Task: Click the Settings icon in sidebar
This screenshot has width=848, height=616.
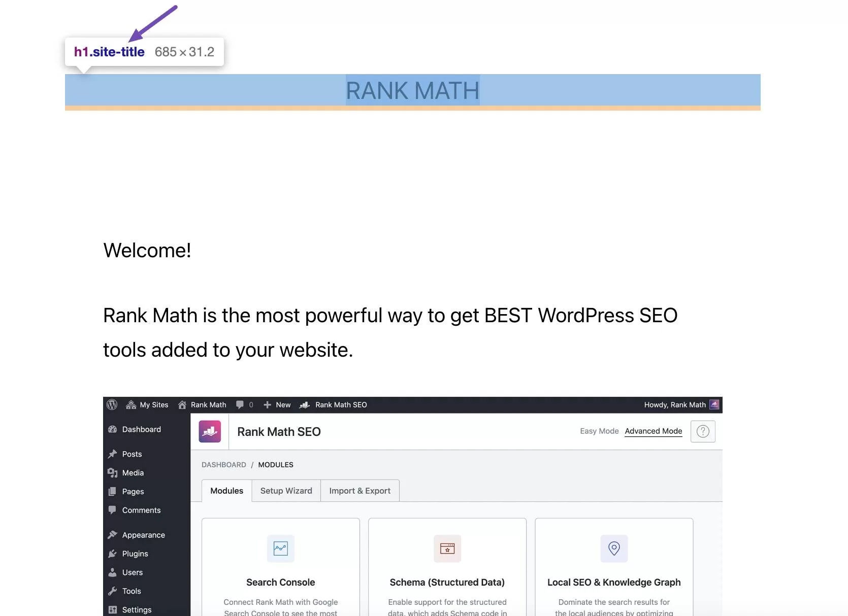Action: (113, 610)
